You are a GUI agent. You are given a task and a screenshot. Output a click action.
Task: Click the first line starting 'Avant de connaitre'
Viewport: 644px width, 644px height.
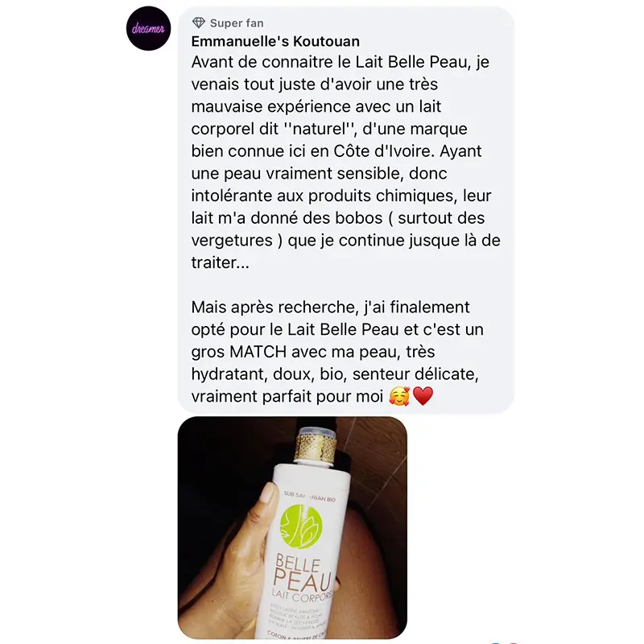340,63
